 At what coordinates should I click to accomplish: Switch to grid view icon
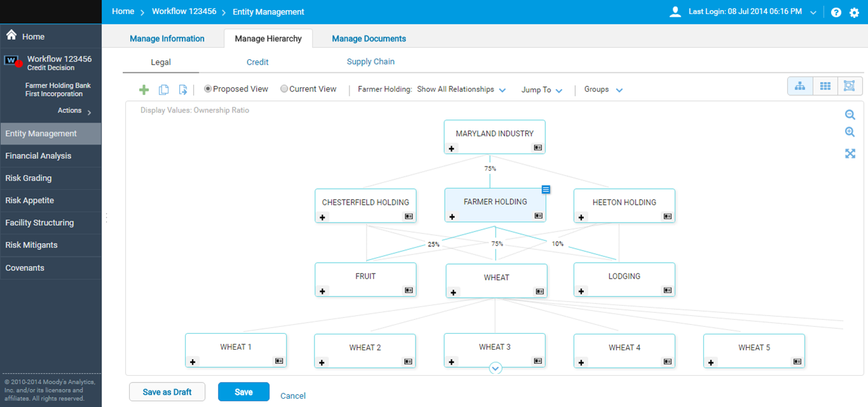(825, 86)
